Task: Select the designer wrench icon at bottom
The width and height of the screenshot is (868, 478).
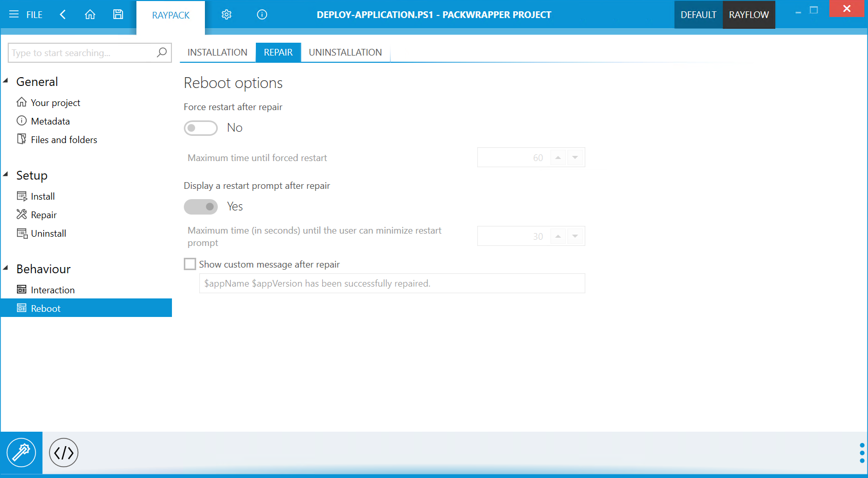Action: click(21, 453)
